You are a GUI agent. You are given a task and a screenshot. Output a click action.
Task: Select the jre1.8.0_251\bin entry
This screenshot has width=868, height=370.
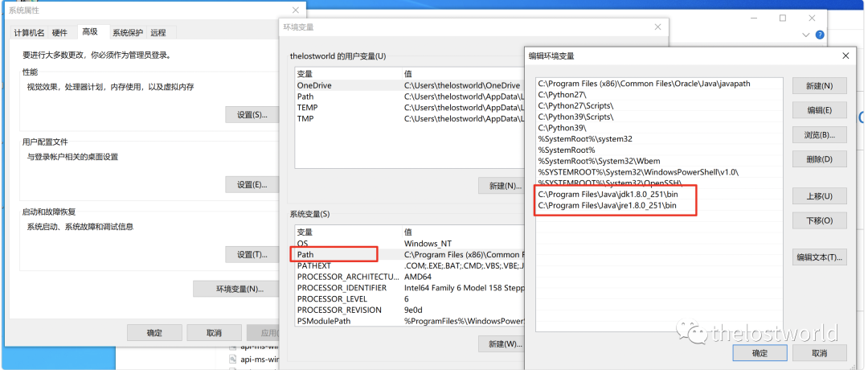click(659, 205)
